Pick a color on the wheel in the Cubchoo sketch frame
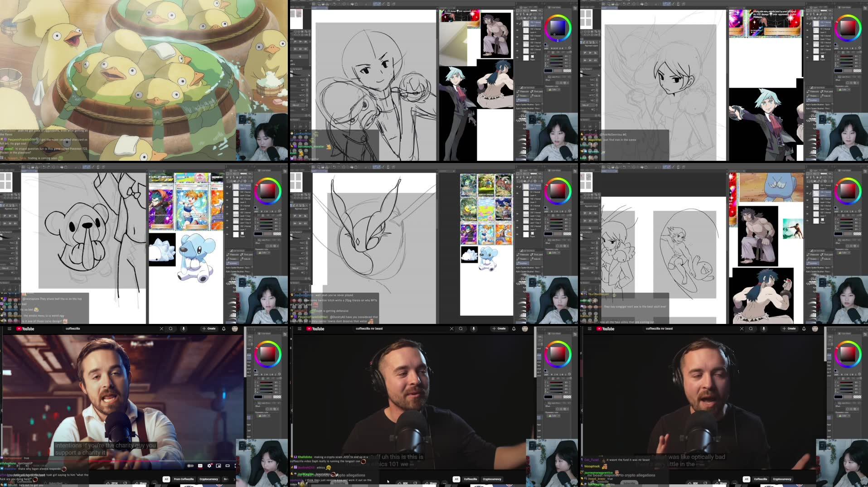 267,191
